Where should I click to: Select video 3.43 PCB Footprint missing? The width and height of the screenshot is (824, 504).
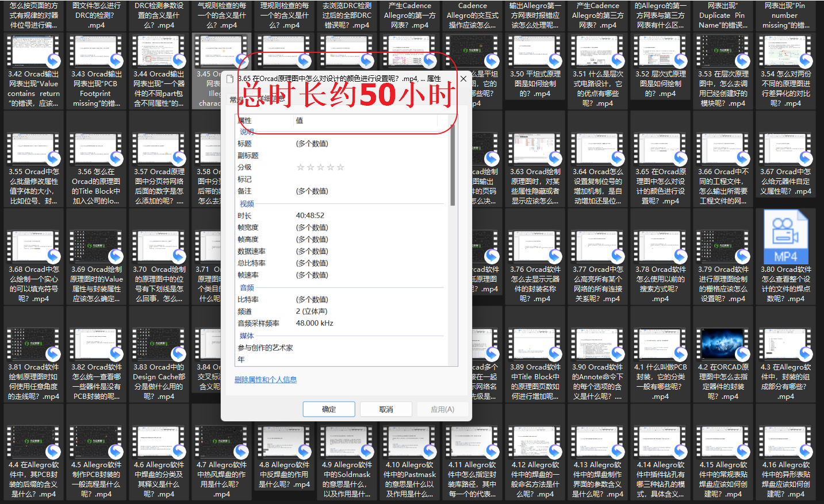pyautogui.click(x=97, y=72)
